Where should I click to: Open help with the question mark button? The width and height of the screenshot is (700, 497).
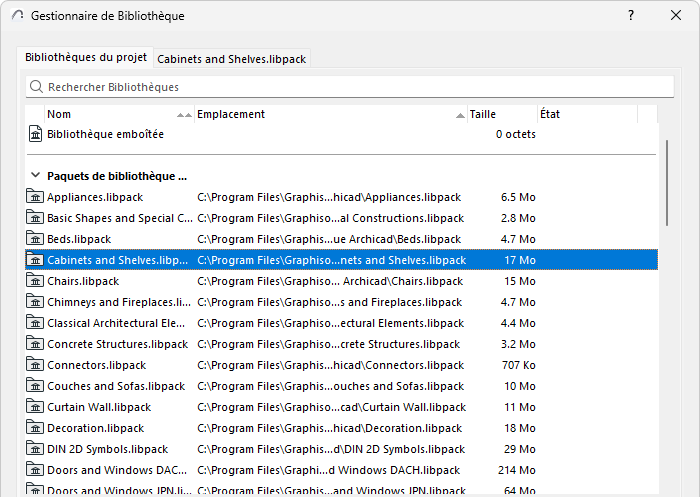click(x=631, y=15)
